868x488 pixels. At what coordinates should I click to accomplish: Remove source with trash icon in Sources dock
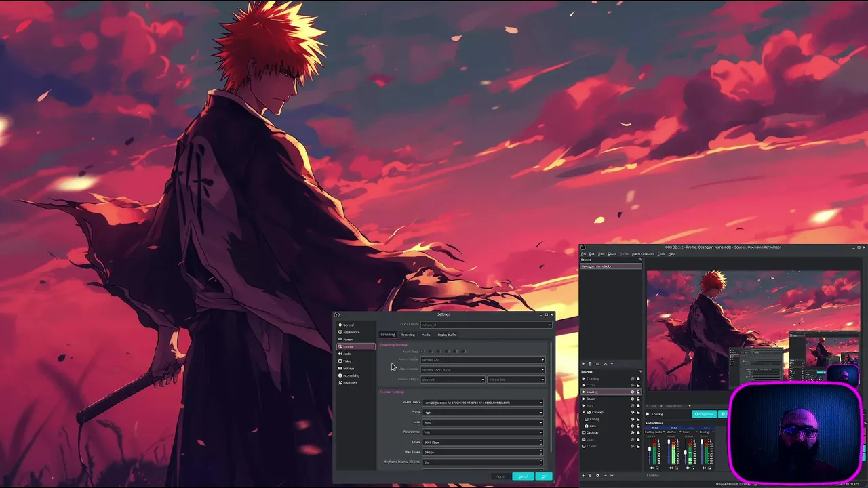(x=590, y=476)
